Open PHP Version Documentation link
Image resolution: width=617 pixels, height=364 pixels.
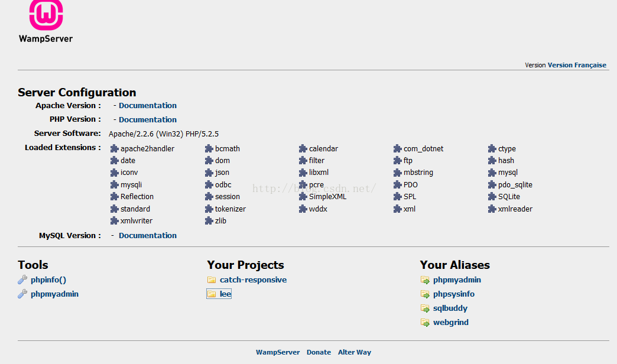point(148,119)
